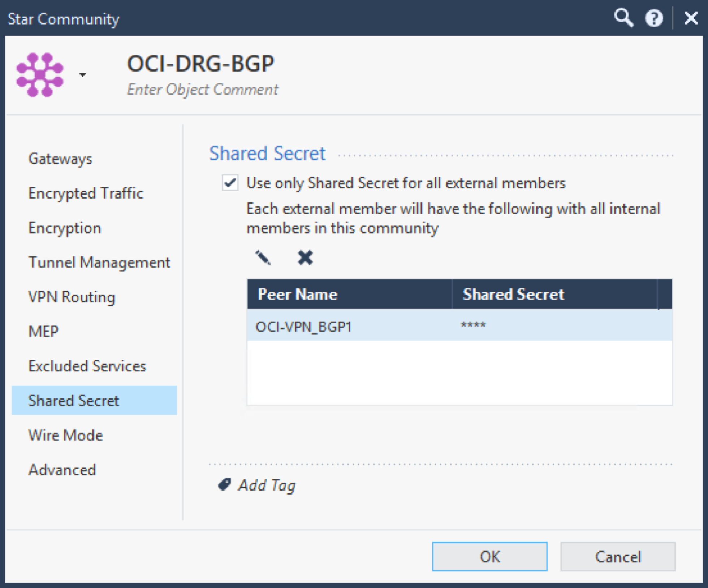Click the tag icon next to Add Tag
This screenshot has width=708, height=588.
click(x=224, y=485)
